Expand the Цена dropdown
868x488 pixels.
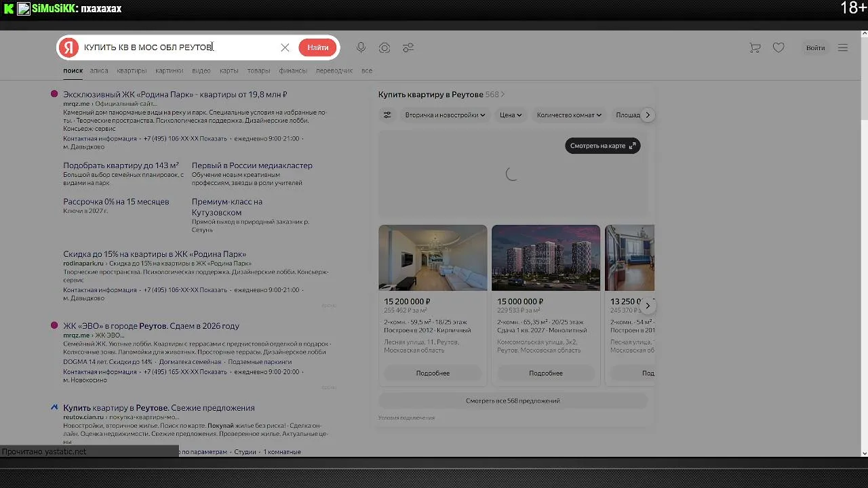511,115
